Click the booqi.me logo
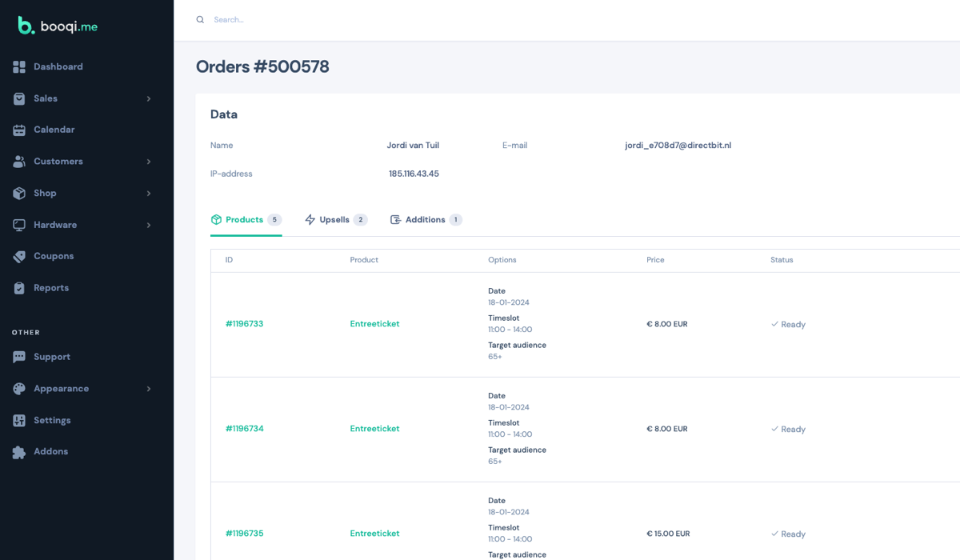The width and height of the screenshot is (960, 560). click(58, 26)
